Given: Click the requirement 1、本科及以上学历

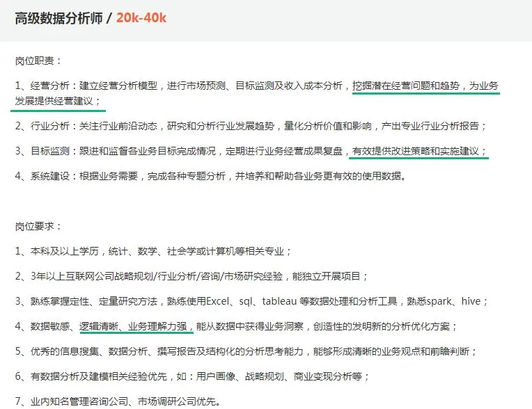Looking at the screenshot, I should pyautogui.click(x=153, y=251).
